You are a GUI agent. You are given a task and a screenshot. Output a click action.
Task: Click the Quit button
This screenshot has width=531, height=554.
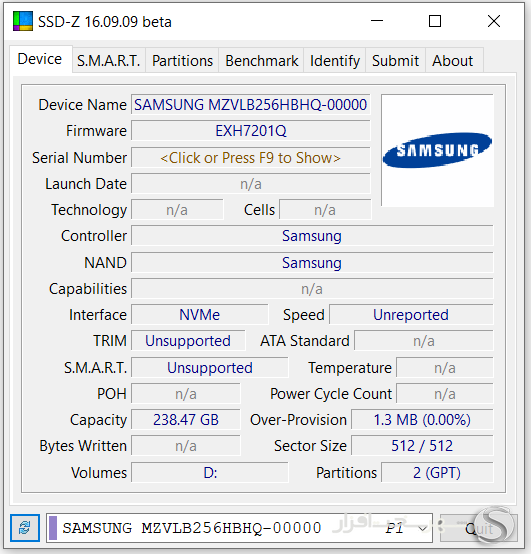tap(478, 528)
